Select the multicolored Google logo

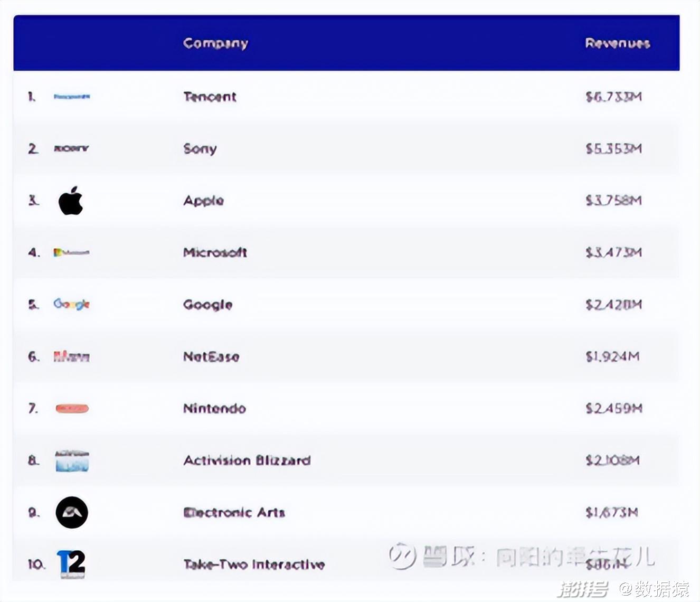[x=71, y=304]
